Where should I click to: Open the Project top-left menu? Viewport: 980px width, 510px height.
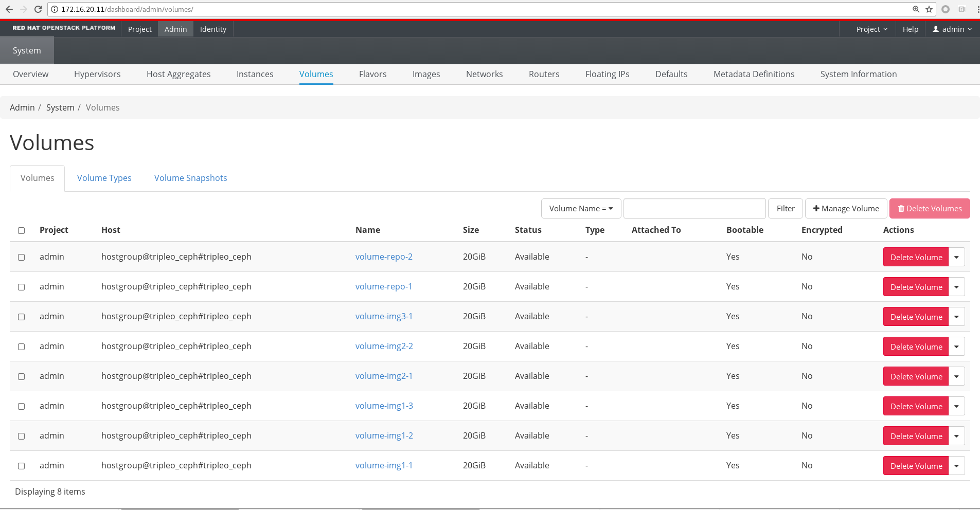coord(140,29)
